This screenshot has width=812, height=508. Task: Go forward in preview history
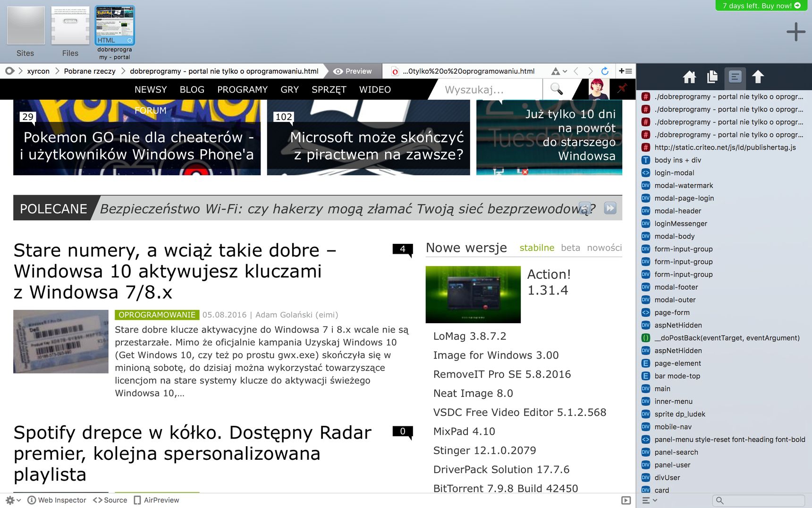pos(590,71)
